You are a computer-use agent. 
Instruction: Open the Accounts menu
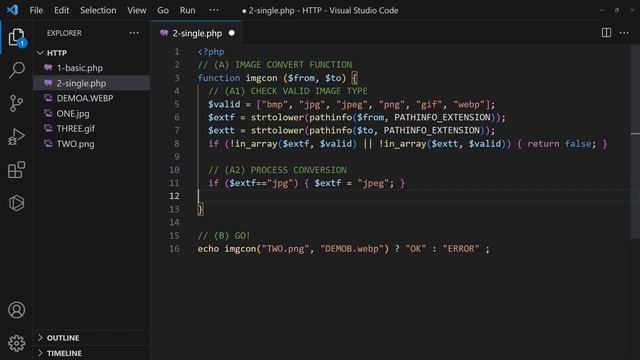(16, 310)
